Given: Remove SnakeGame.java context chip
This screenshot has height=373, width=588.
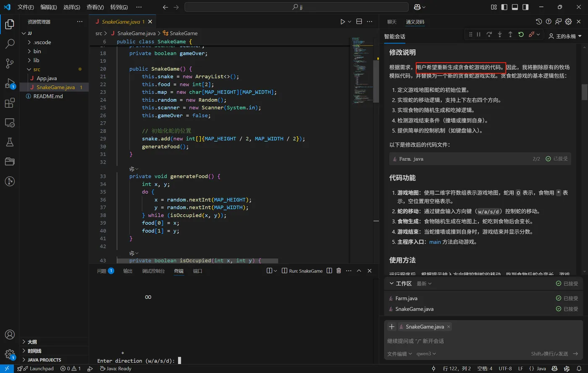Looking at the screenshot, I should (449, 327).
